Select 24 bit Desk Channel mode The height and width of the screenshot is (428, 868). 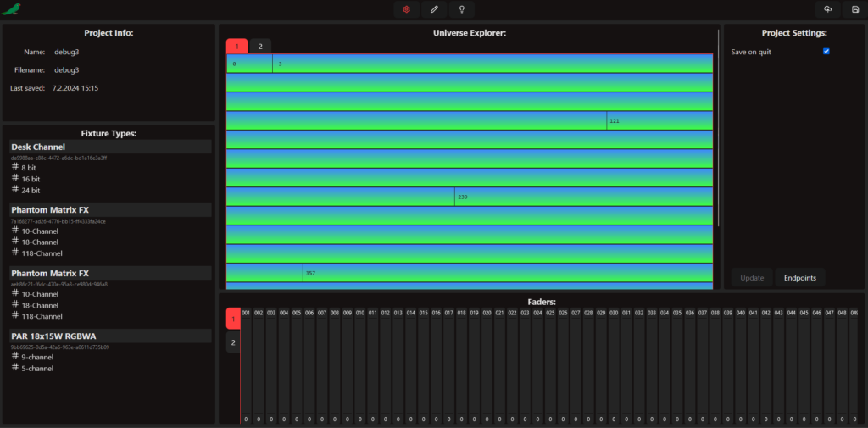point(31,191)
